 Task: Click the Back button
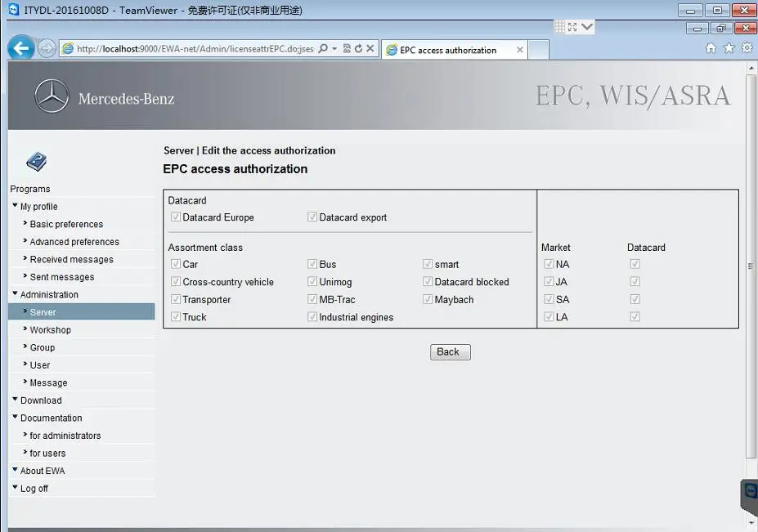(450, 351)
